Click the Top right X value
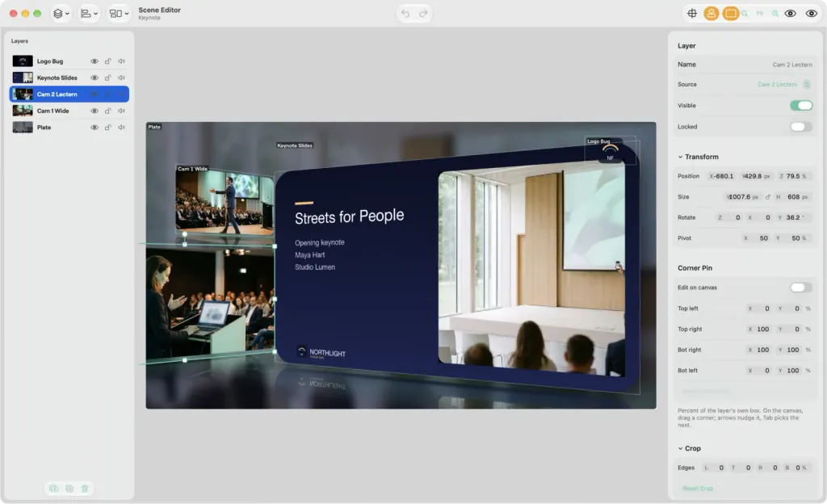The image size is (827, 504). click(x=759, y=329)
